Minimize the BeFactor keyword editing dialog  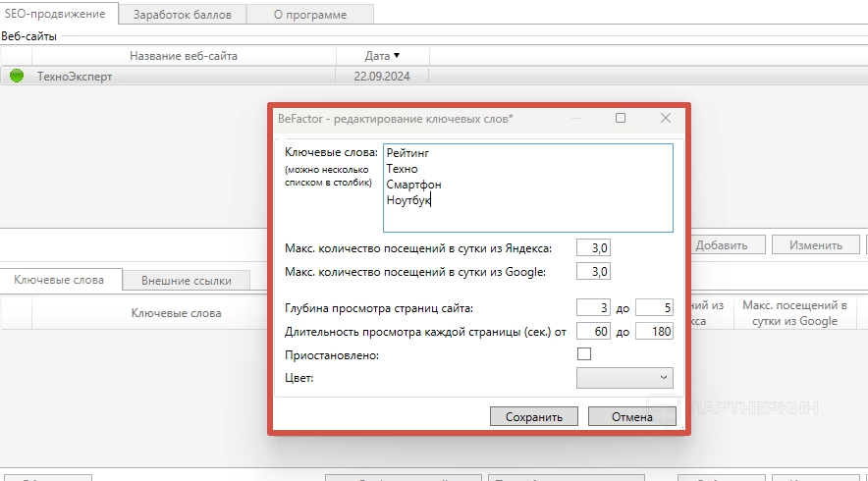(x=575, y=118)
